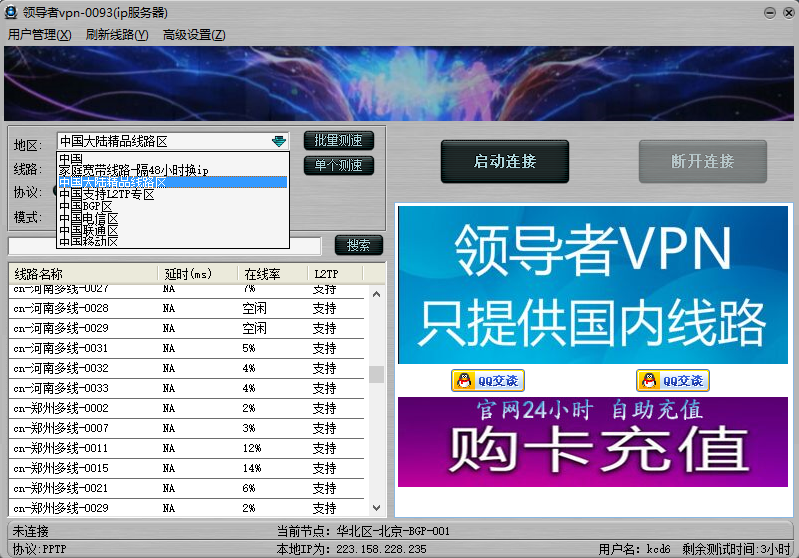Click the 单个测速 button
This screenshot has height=558, width=799.
click(338, 166)
